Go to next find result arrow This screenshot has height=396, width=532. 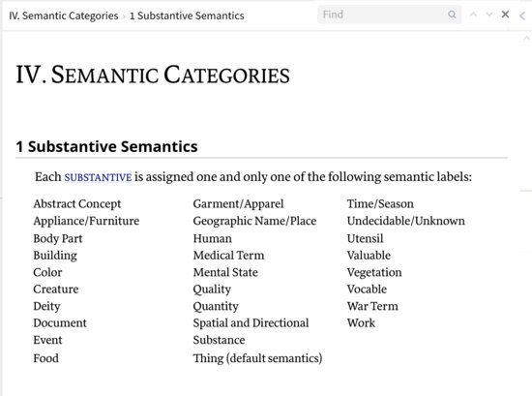488,15
